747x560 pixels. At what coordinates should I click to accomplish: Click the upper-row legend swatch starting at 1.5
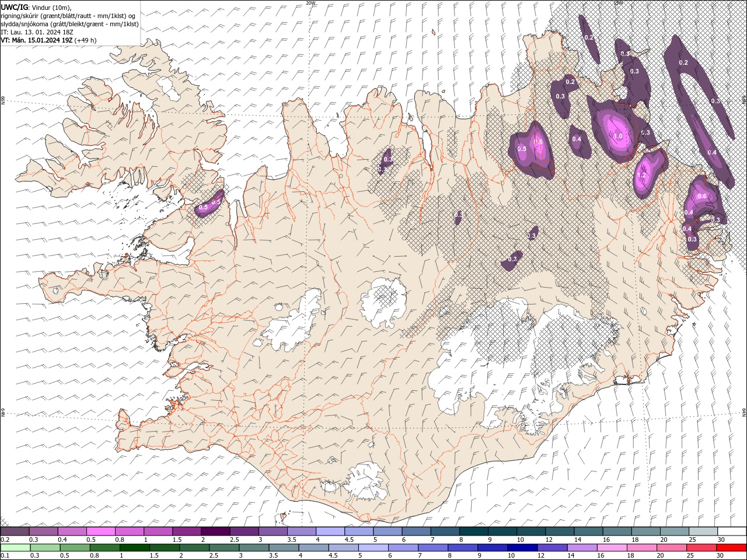pos(187,531)
